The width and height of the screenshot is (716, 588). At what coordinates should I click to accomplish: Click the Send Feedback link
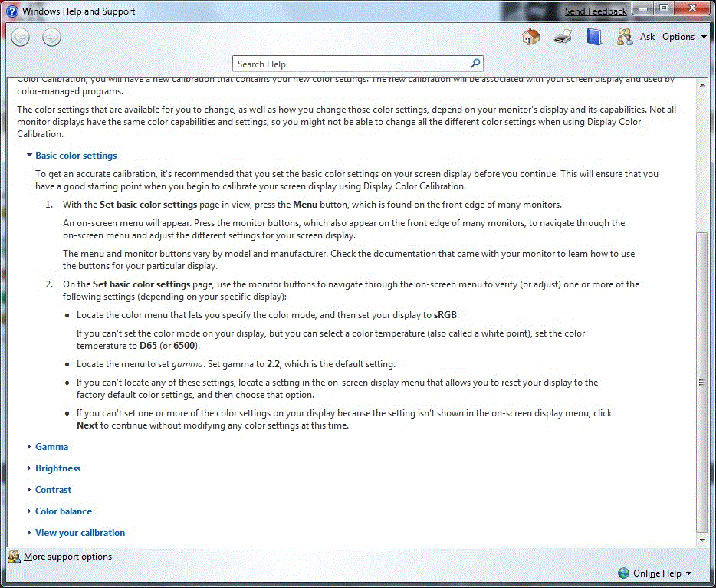click(x=596, y=11)
